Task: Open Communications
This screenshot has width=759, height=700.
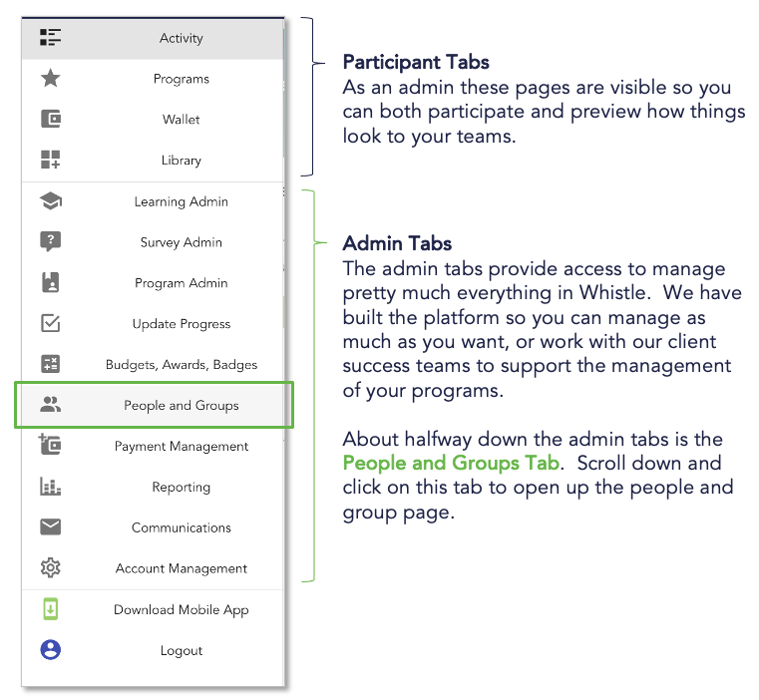Action: click(153, 527)
